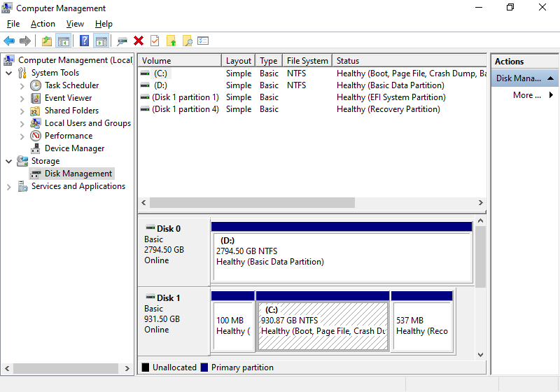Select the 100 MB partition on Disk 1
Screen dimensions: 560x392
click(233, 325)
